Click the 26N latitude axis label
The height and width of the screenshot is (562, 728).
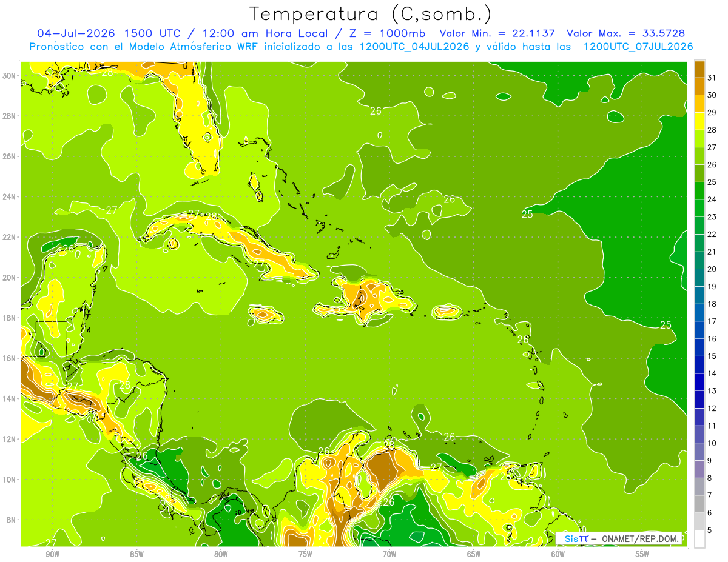[x=10, y=156]
